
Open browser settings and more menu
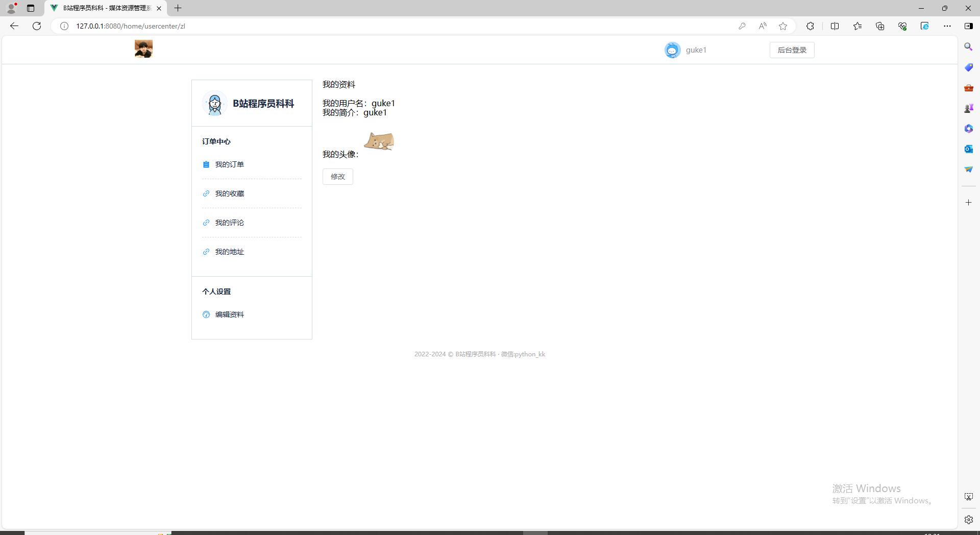pyautogui.click(x=947, y=26)
